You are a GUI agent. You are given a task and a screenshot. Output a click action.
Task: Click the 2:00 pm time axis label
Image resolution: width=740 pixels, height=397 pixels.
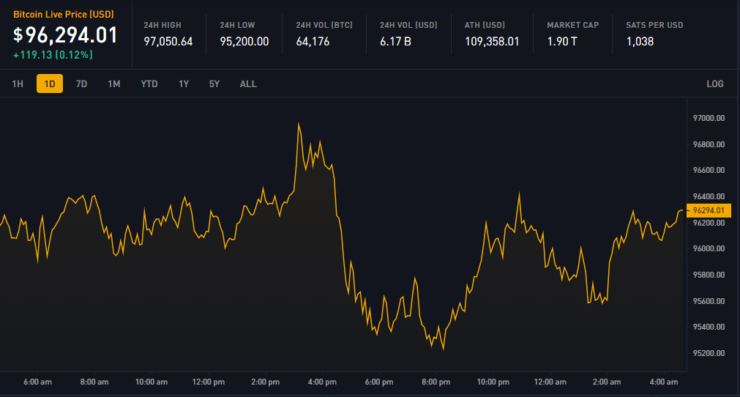point(265,382)
